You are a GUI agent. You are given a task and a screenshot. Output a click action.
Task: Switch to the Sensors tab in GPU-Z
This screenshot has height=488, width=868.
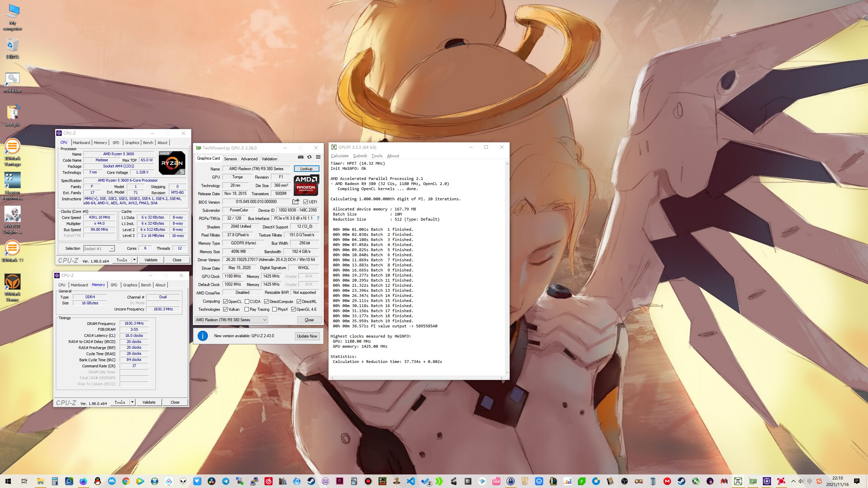point(230,159)
